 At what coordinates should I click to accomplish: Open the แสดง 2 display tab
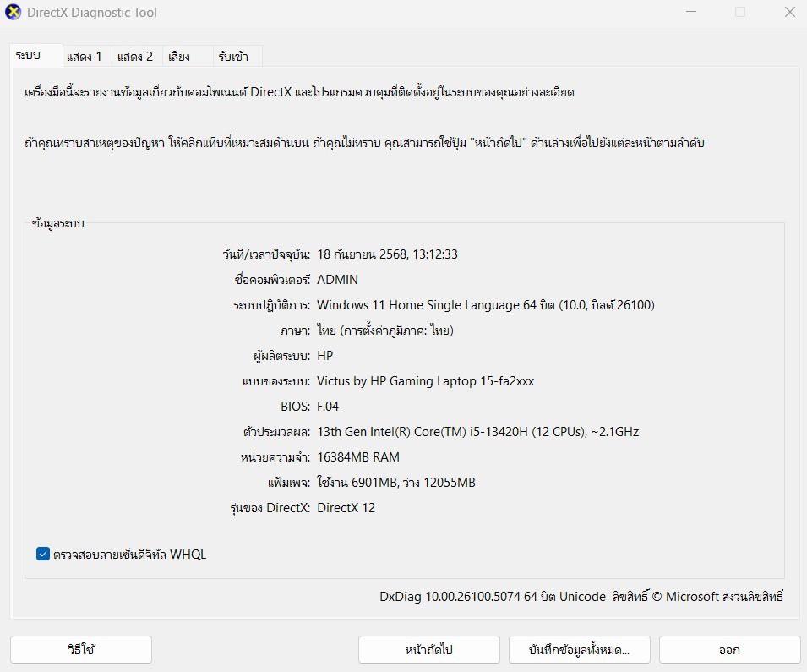(135, 56)
